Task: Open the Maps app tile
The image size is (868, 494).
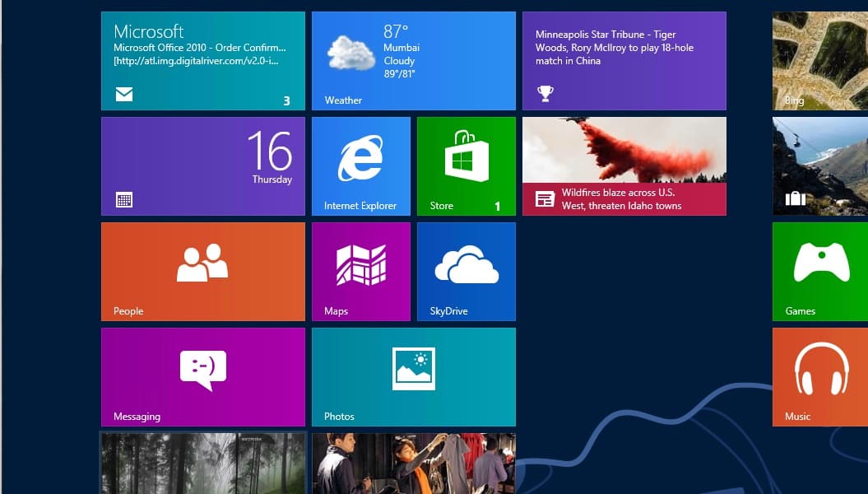Action: 360,272
